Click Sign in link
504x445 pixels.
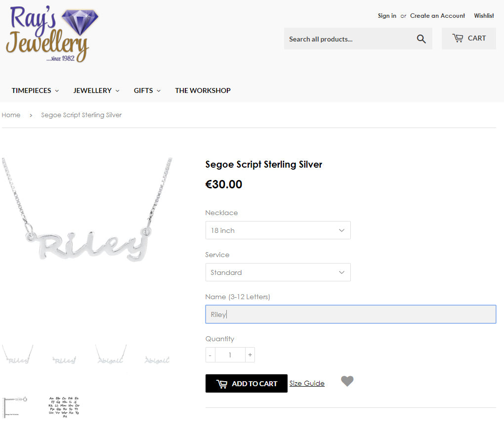pyautogui.click(x=387, y=16)
